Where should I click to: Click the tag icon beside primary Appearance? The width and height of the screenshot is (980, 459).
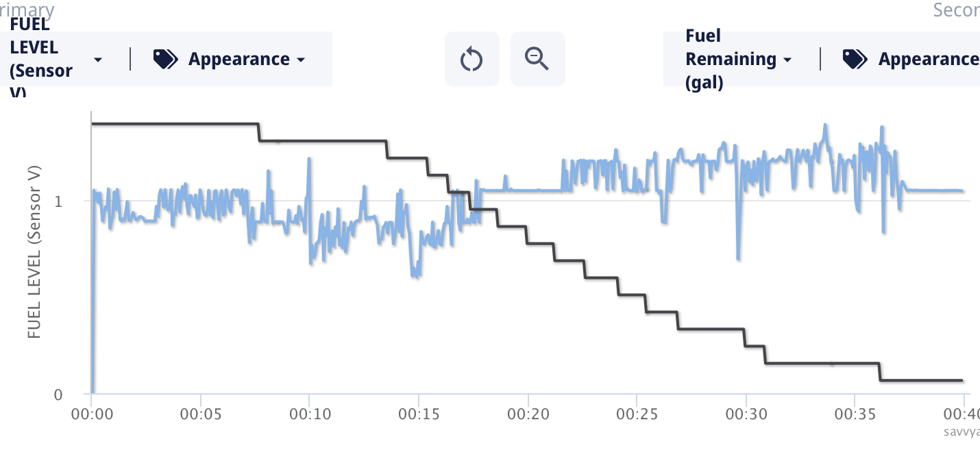coord(164,60)
